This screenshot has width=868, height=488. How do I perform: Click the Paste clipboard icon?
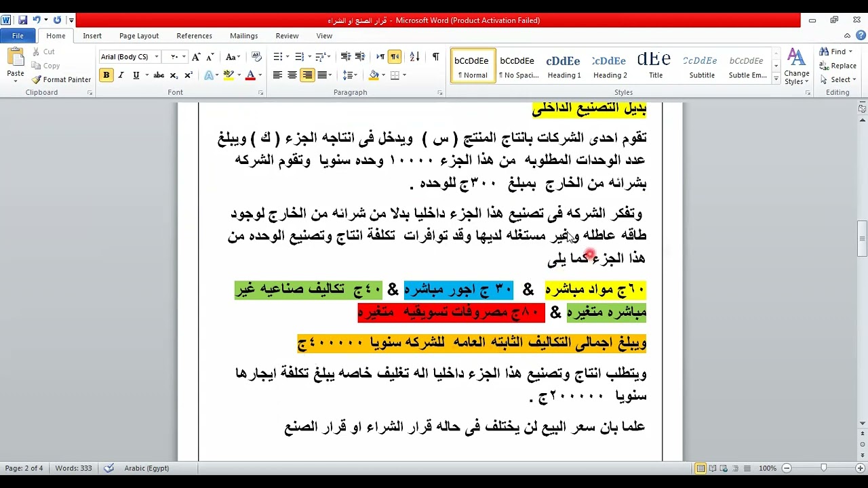[x=15, y=56]
